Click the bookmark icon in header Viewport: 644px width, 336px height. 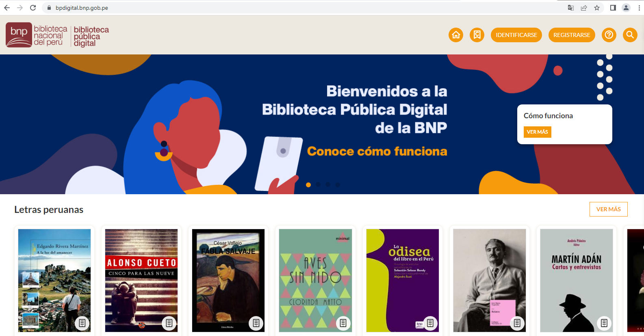tap(477, 35)
